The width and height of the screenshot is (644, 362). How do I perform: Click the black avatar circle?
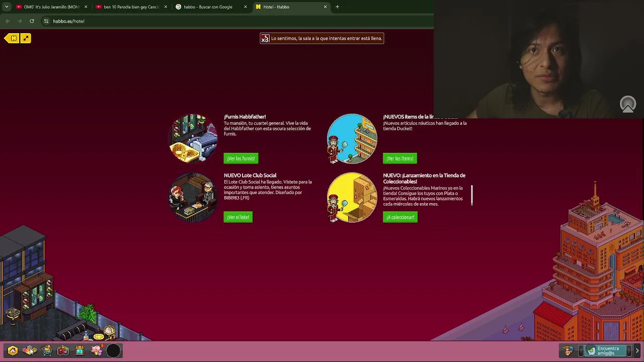click(114, 350)
